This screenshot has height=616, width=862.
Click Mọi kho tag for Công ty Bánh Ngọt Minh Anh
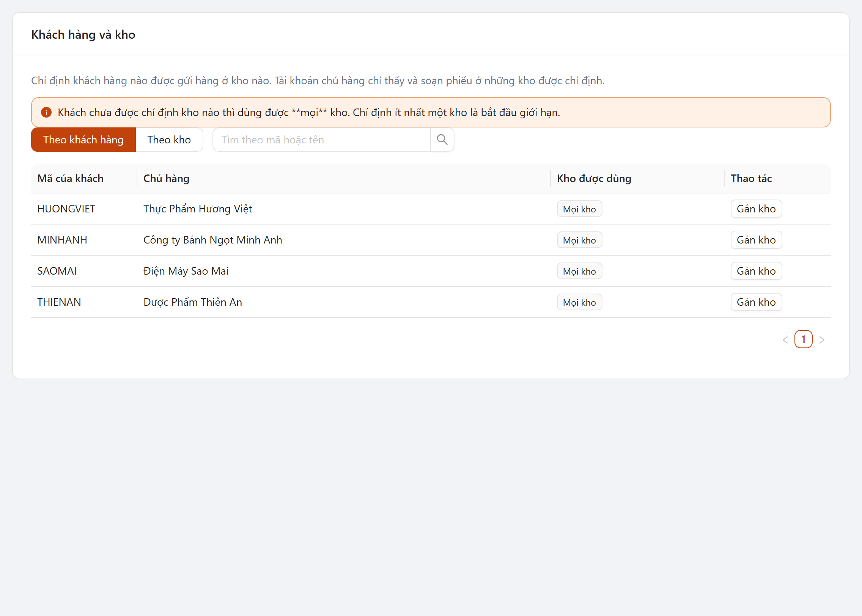coord(579,240)
